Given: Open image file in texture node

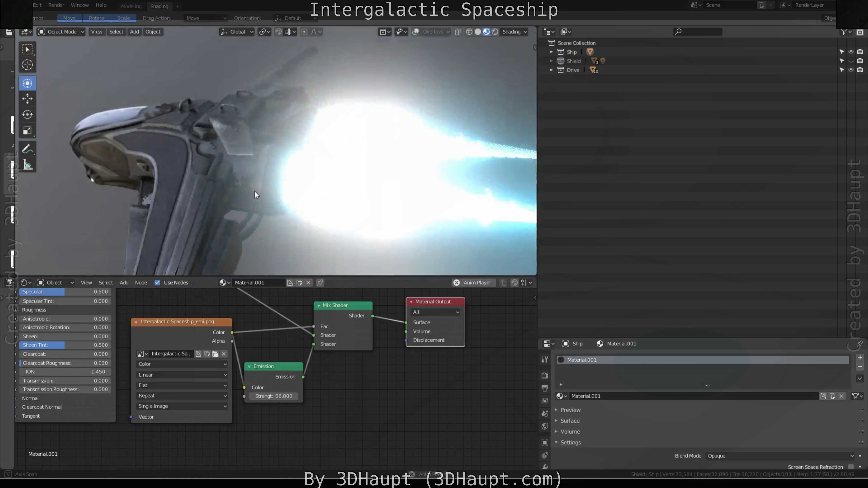Looking at the screenshot, I should (215, 354).
